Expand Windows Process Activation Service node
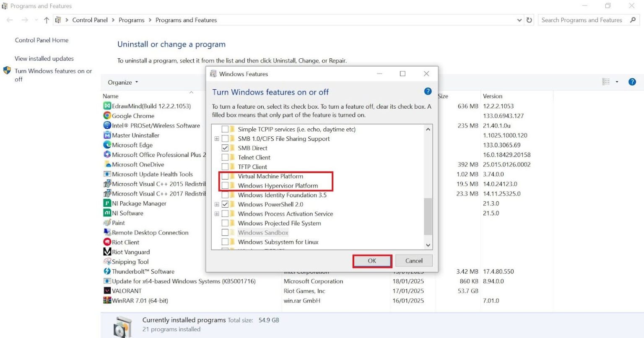This screenshot has width=644, height=338. coord(217,214)
